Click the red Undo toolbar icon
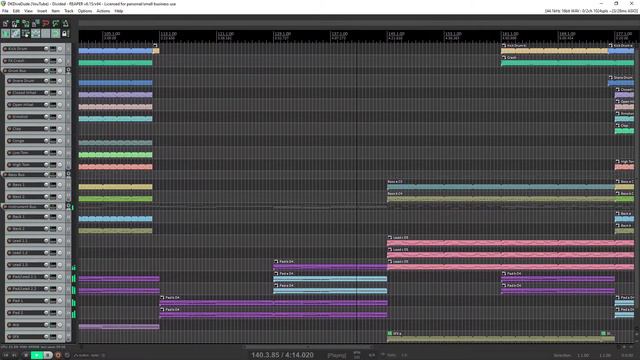640x360 pixels. (46, 24)
